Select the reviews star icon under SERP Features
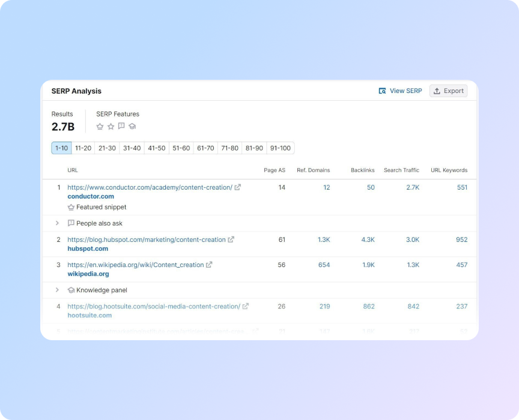This screenshot has height=420, width=519. tap(111, 127)
